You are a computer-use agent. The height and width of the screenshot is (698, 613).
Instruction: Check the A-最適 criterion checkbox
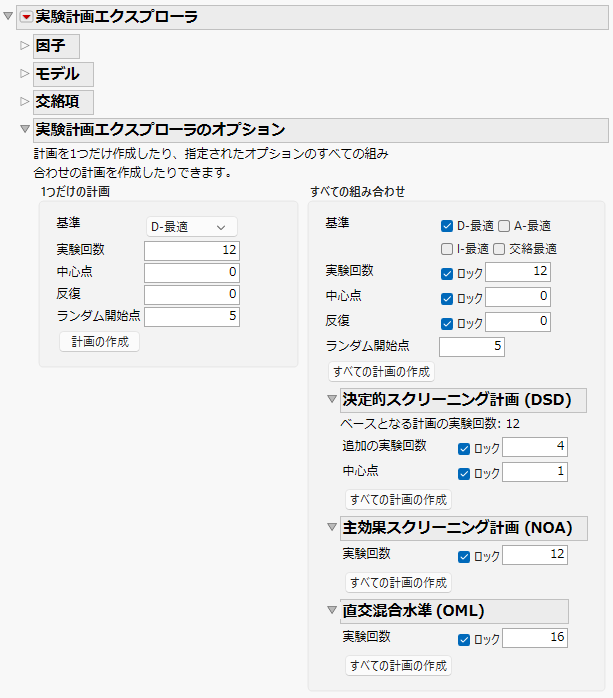(x=504, y=226)
